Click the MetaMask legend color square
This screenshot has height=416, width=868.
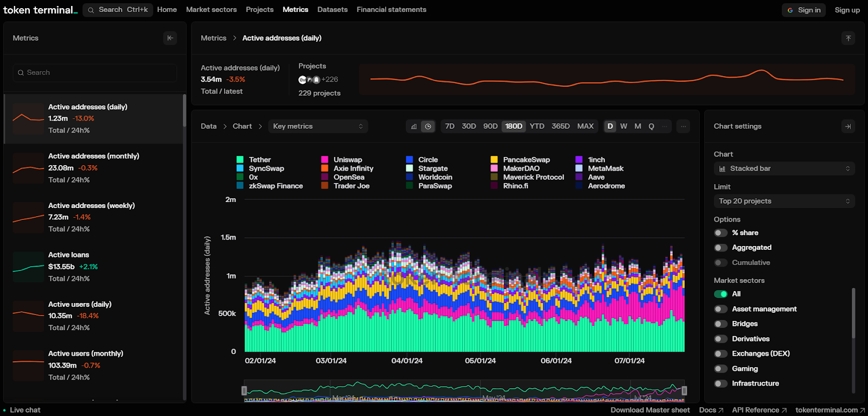pos(579,168)
